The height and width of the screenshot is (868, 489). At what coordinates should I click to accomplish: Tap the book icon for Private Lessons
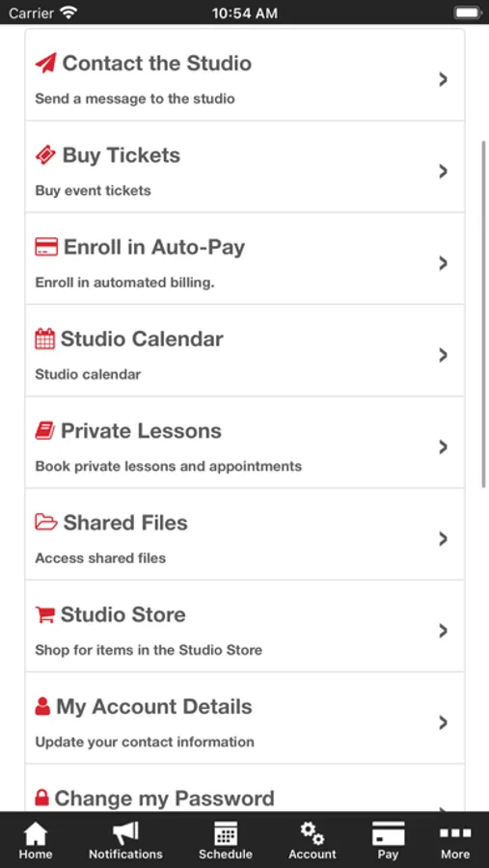coord(45,431)
